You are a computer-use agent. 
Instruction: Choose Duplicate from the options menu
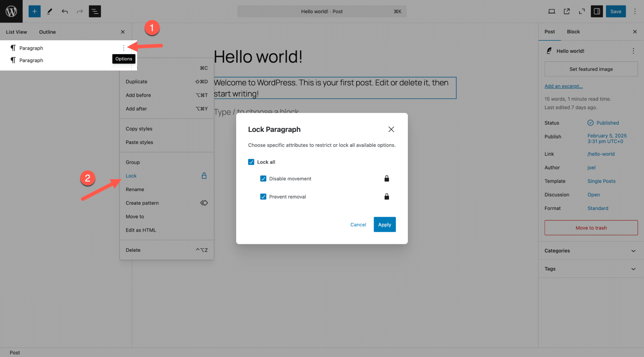tap(137, 82)
